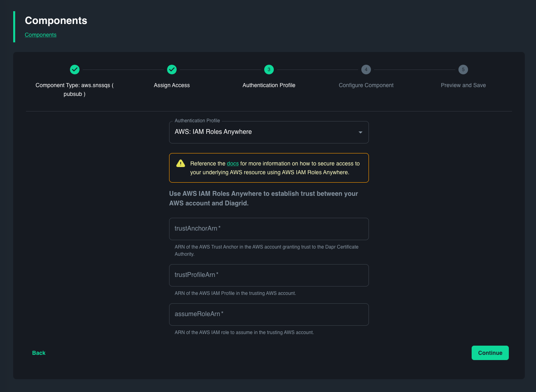The height and width of the screenshot is (392, 536).
Task: Click the completed Component Type step checkmark icon
Action: (75, 70)
